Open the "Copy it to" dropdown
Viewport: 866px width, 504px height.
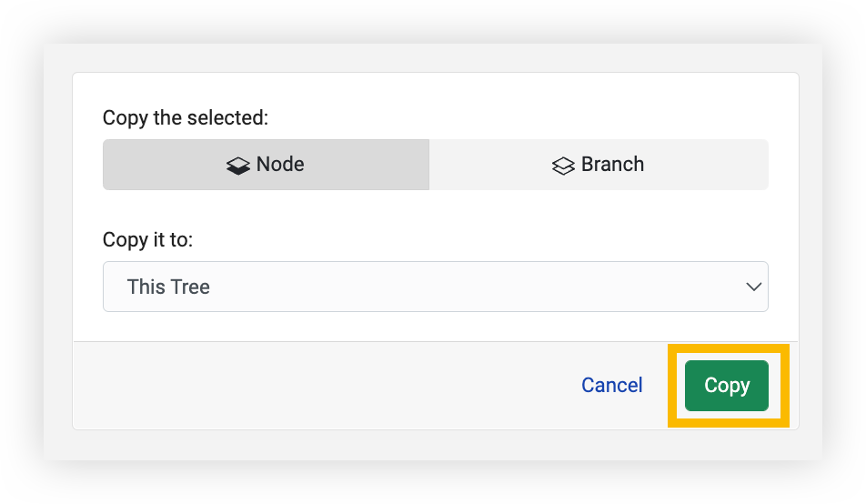435,287
